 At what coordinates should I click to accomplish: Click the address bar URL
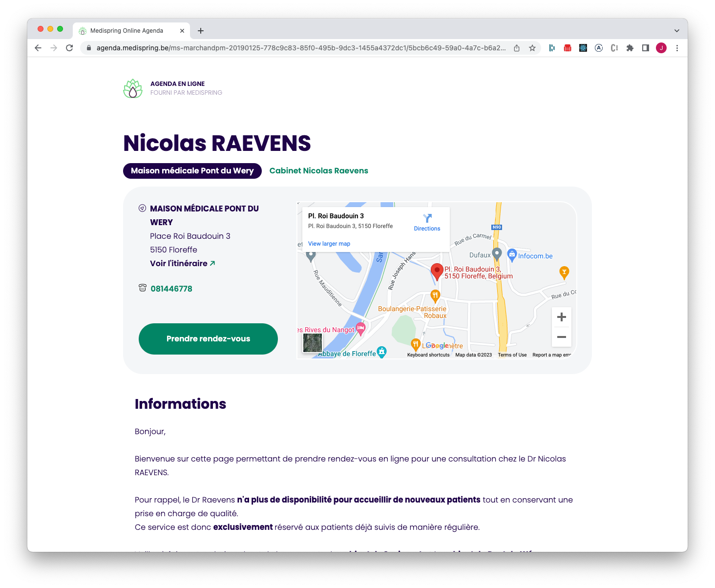[301, 48]
